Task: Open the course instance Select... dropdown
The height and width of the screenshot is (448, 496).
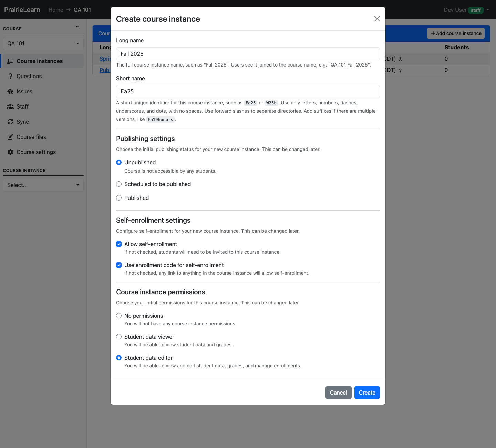Action: [x=43, y=185]
